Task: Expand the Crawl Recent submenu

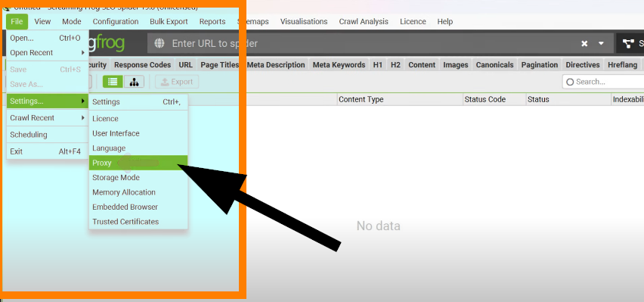Action: click(47, 117)
